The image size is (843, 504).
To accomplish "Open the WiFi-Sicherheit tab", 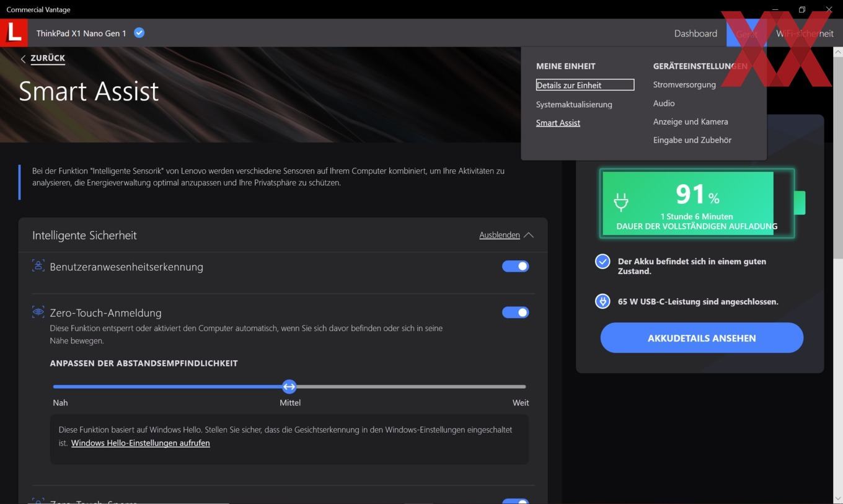I will (805, 33).
